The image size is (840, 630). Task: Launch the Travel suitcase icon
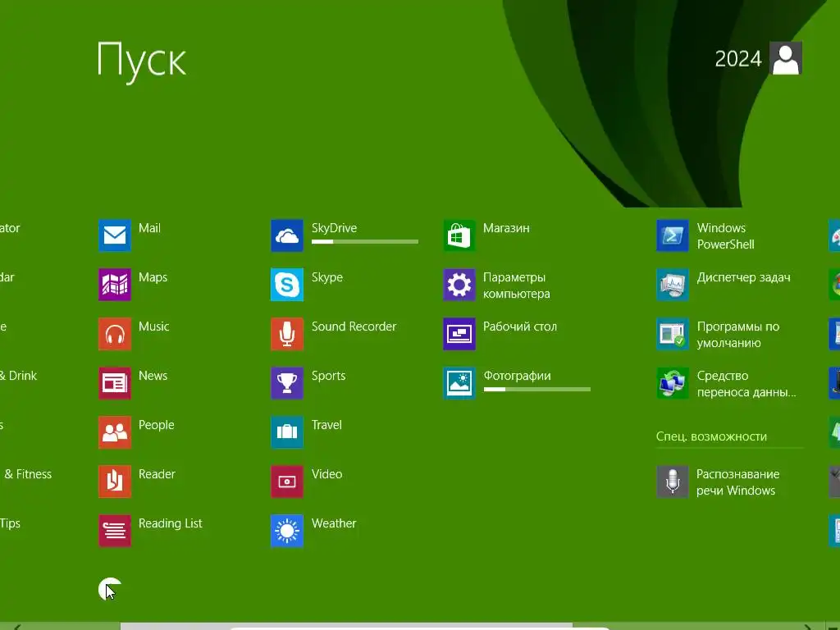(287, 432)
